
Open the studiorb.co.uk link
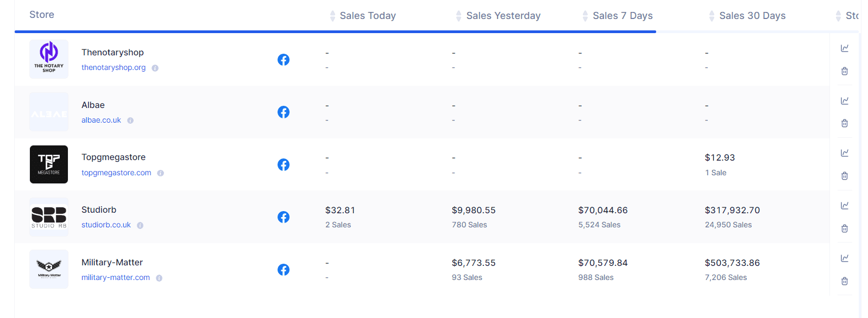(x=106, y=225)
